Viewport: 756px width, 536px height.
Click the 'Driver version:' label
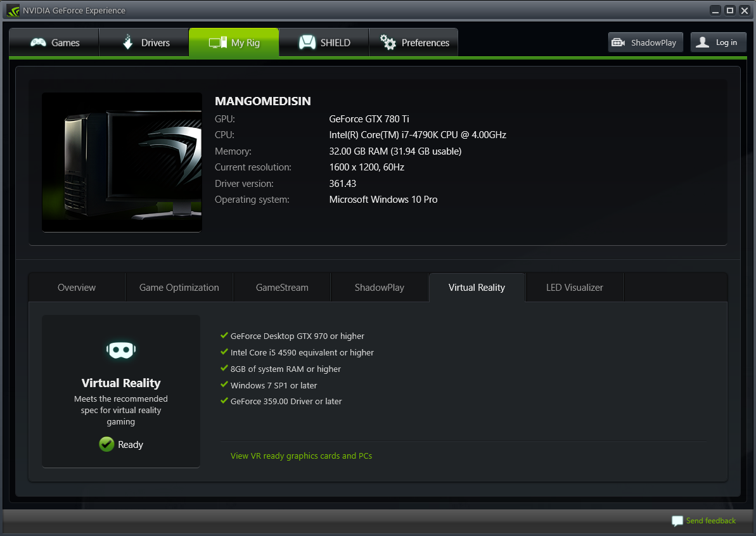(244, 184)
